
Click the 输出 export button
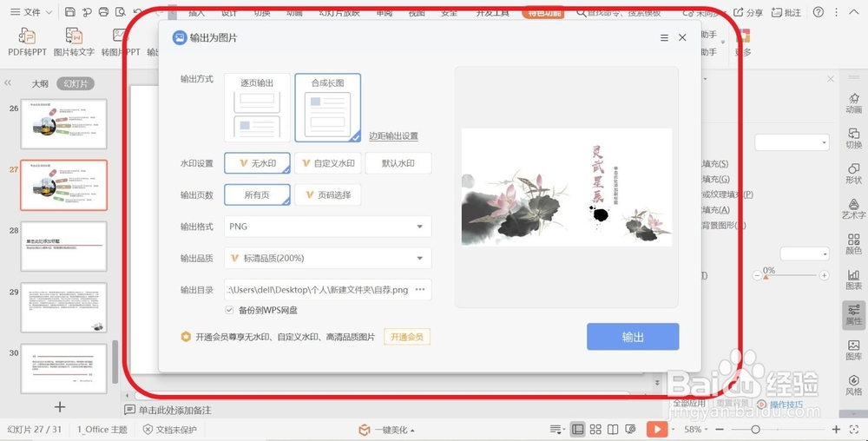click(x=633, y=337)
